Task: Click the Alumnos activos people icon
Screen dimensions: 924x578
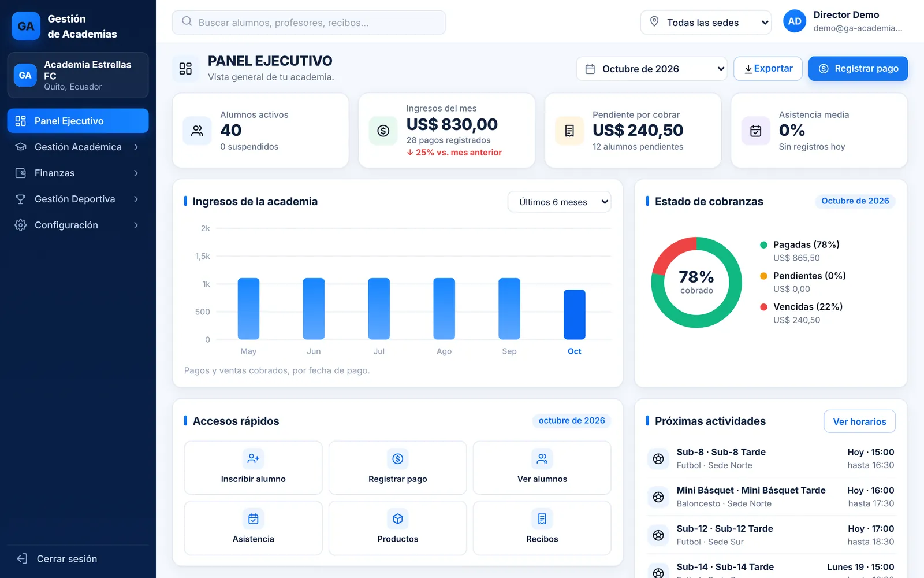Action: (x=197, y=131)
